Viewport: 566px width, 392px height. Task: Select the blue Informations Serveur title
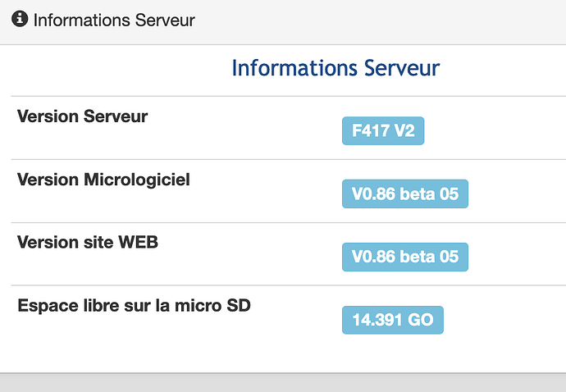click(335, 67)
